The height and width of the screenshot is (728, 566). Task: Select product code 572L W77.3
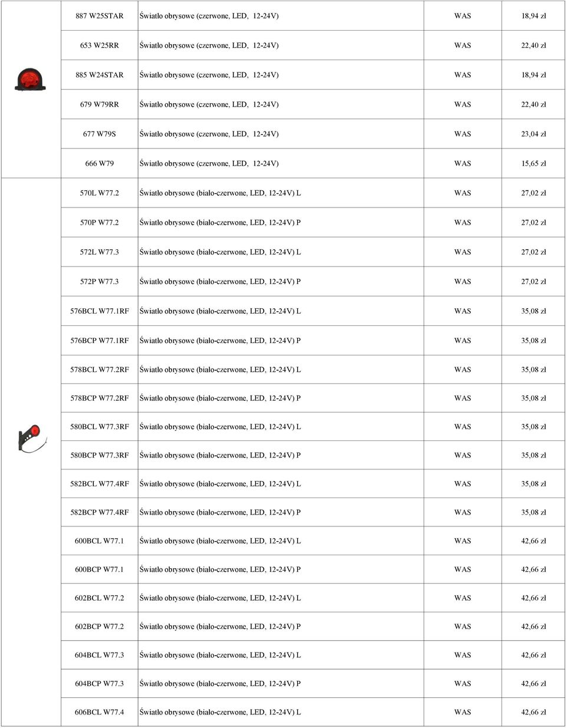click(100, 252)
